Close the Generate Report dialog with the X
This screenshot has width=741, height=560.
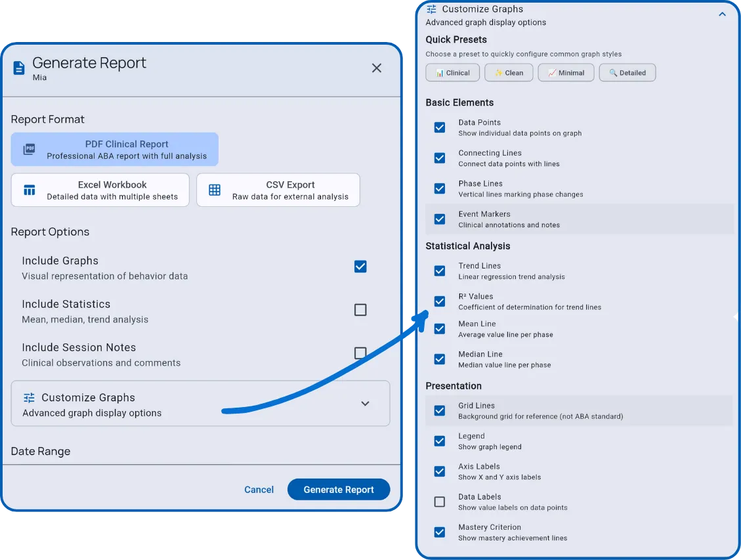(x=376, y=68)
